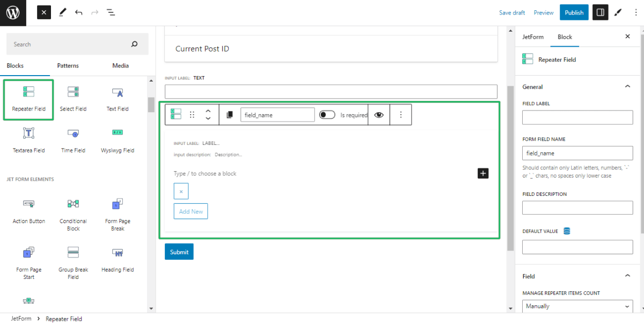Open the JetForm tab in sidebar
The image size is (644, 324).
coord(532,36)
